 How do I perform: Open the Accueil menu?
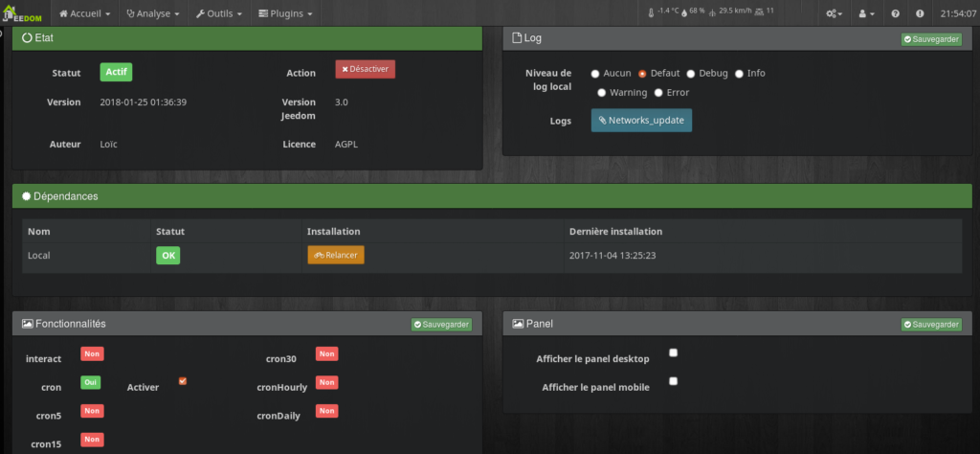(x=84, y=14)
